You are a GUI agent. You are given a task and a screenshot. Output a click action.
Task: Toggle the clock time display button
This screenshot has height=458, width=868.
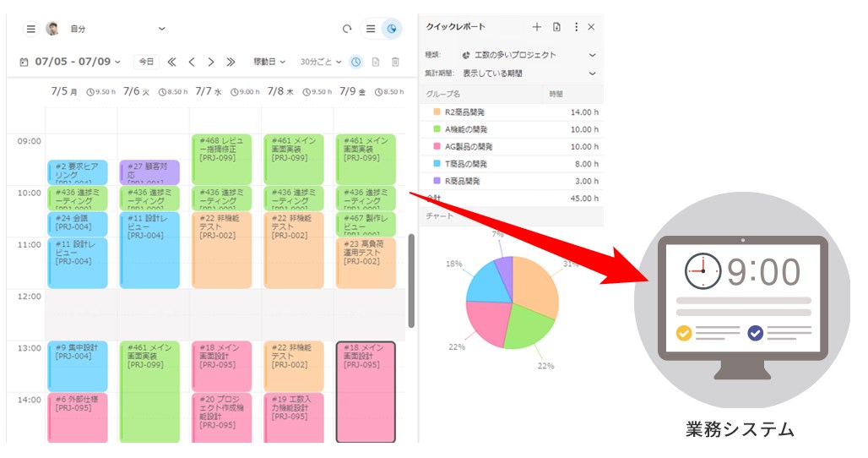pos(356,62)
